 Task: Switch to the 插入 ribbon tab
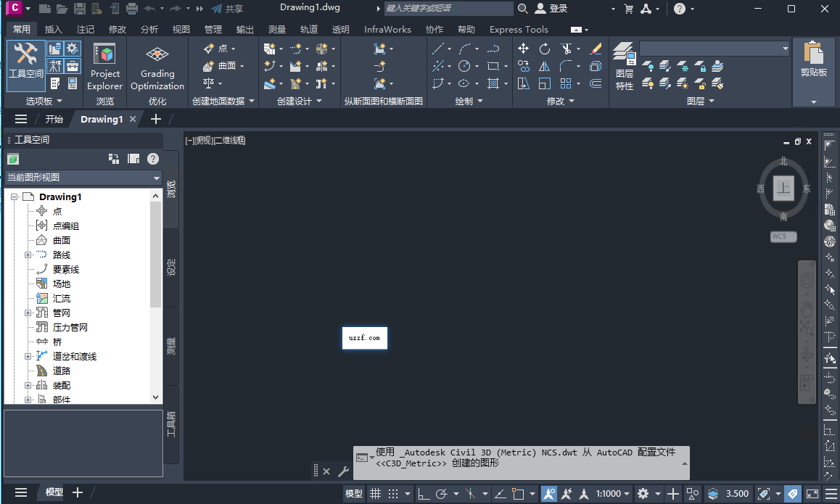click(x=52, y=29)
